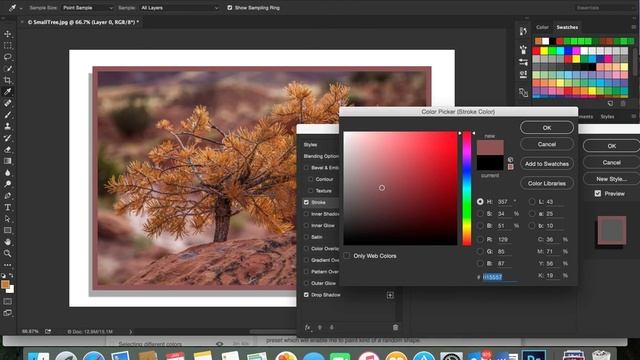
Task: Click OK in the Layer Style dialog
Action: point(611,146)
